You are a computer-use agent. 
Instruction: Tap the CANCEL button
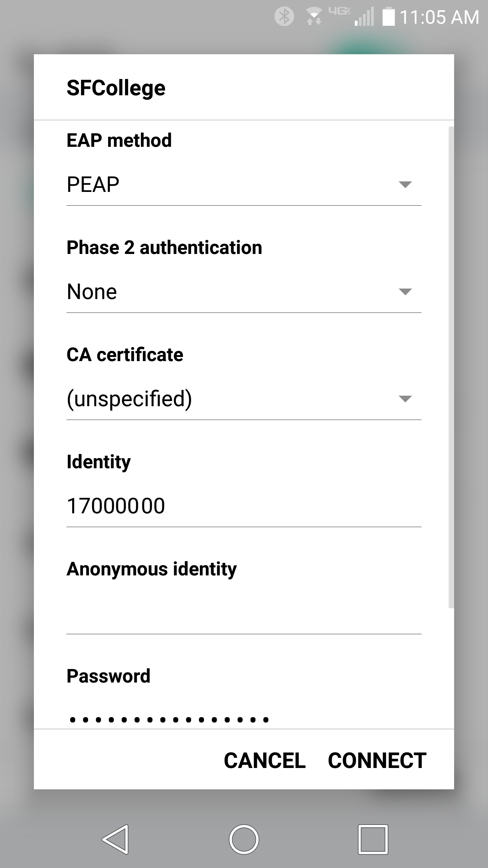coord(265,761)
